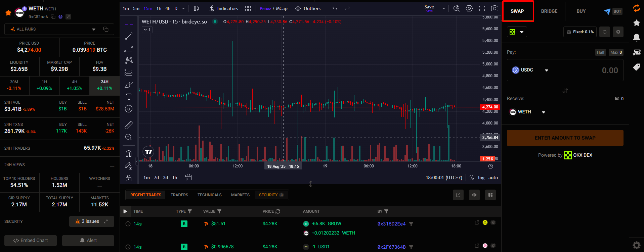Toggle log scale on chart

(x=481, y=178)
